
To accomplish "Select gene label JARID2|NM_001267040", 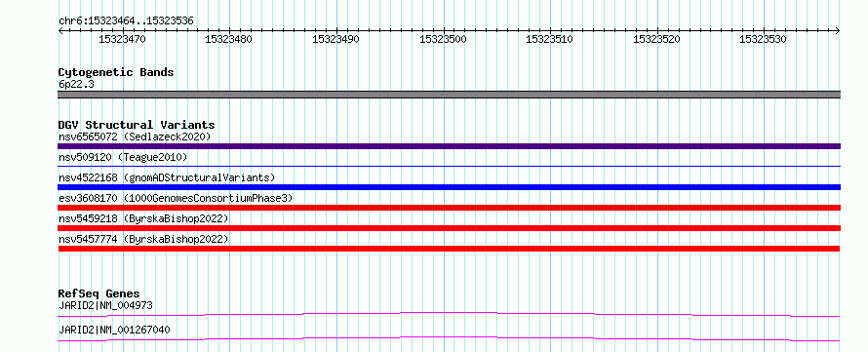I will pyautogui.click(x=114, y=331).
